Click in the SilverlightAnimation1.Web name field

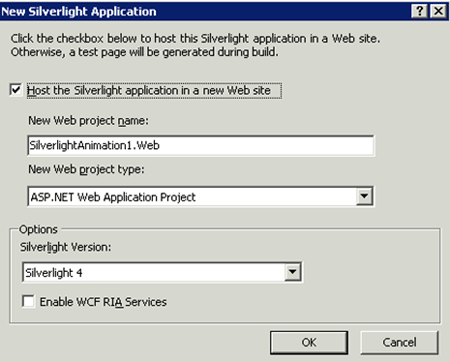tap(201, 145)
